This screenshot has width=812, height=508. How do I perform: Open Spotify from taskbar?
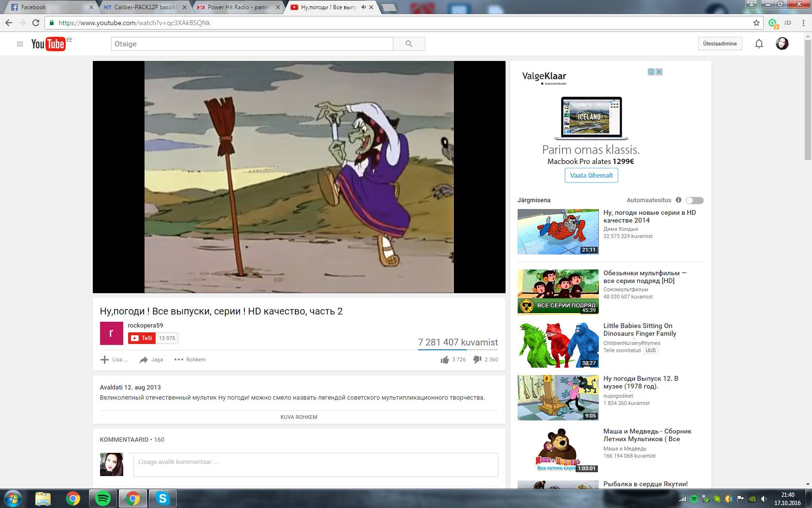tap(103, 498)
